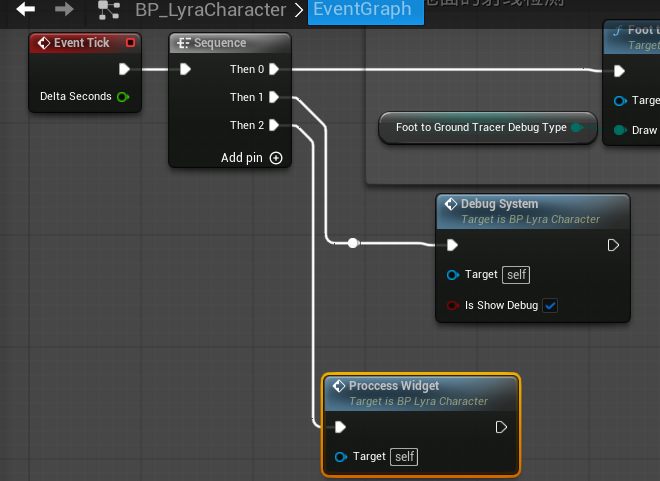Viewport: 660px width, 481px height.
Task: Click the Event Tick execution output pin
Action: 124,69
